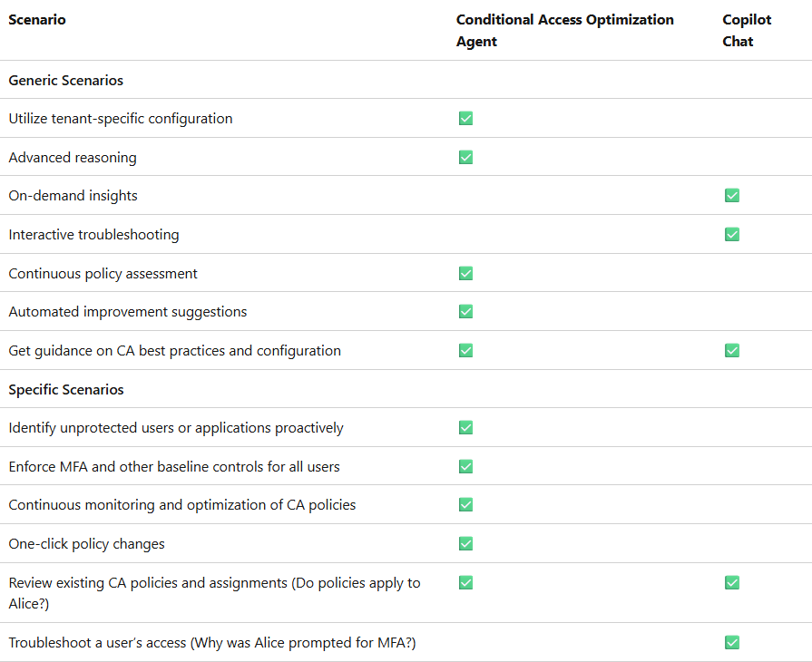Click Copilot Chat checkmark beside Interactive troubleshooting

tap(732, 235)
